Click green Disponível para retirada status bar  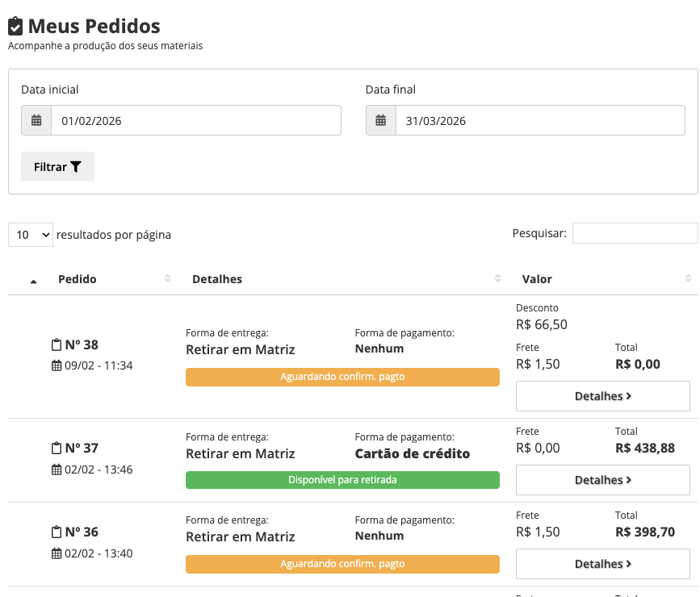(342, 480)
